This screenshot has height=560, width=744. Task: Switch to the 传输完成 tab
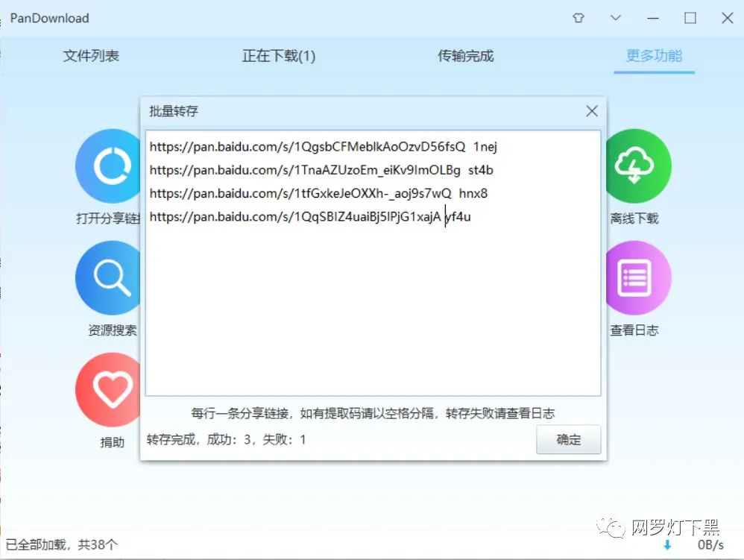tap(465, 55)
